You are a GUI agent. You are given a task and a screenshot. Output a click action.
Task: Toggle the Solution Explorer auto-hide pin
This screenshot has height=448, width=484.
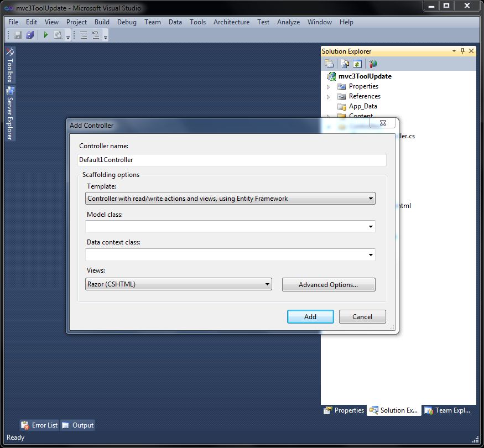point(462,51)
